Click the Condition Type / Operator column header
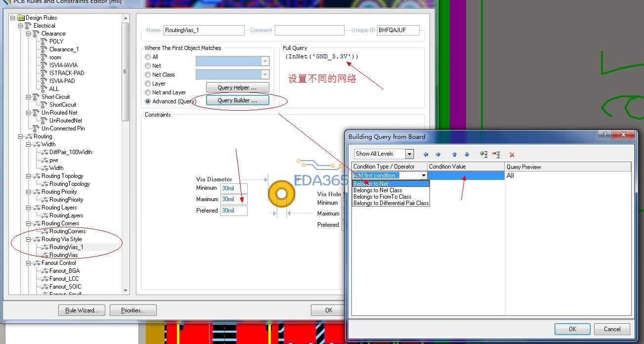Image resolution: width=644 pixels, height=344 pixels. coord(389,167)
